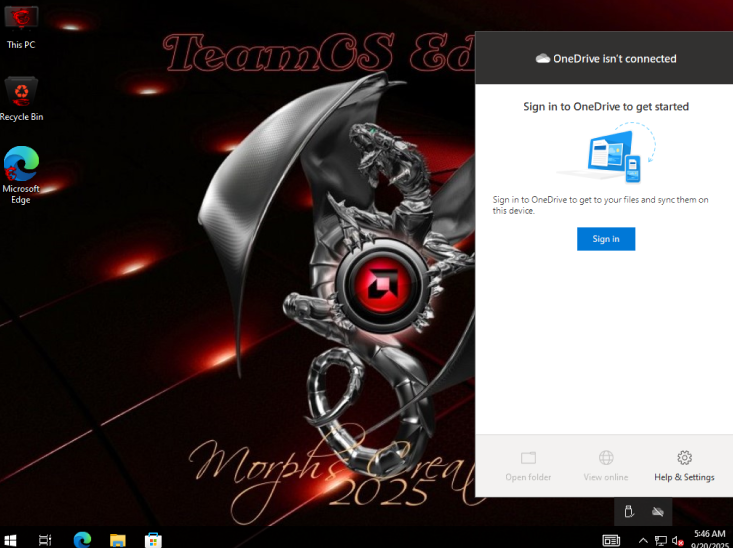The image size is (733, 548).
Task: Click 'OneDrive isn't connected' header text
Action: (615, 58)
